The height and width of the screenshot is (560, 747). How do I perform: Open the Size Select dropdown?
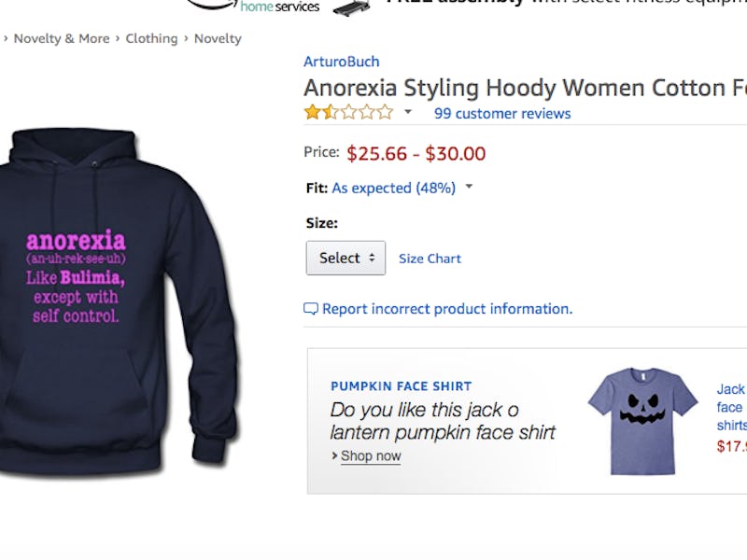pyautogui.click(x=345, y=258)
